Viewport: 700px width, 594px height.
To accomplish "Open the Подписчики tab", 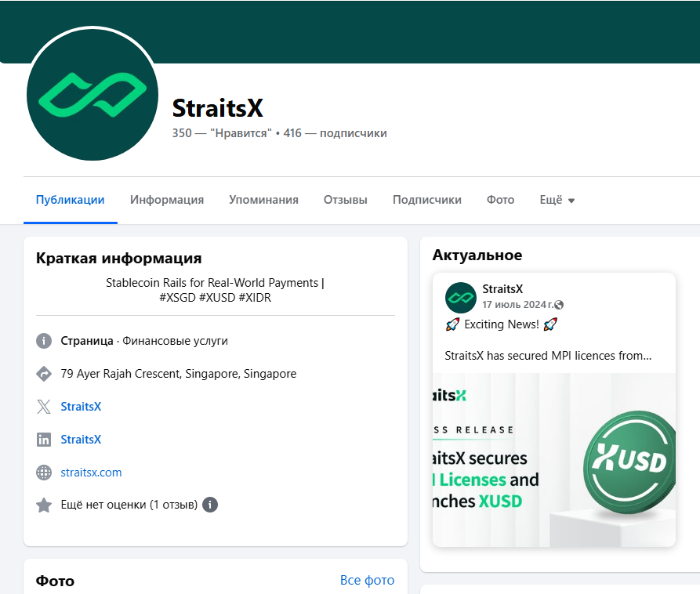I will (426, 200).
